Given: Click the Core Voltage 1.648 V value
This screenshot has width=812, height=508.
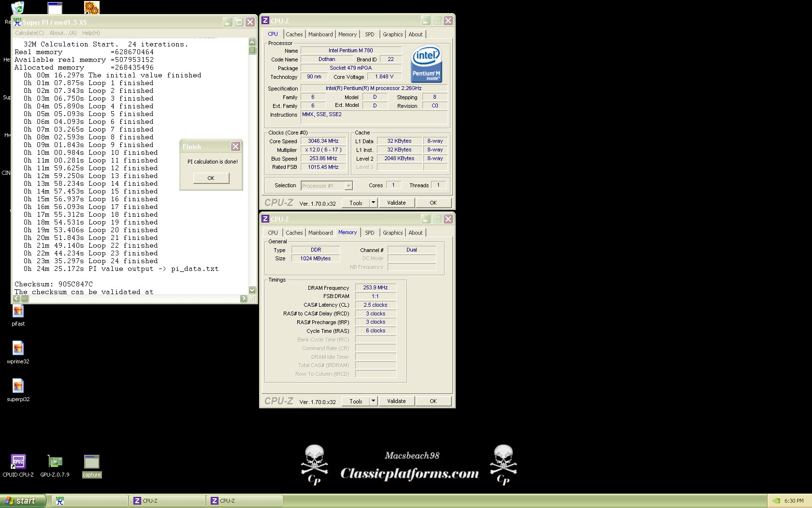Looking at the screenshot, I should tap(384, 76).
